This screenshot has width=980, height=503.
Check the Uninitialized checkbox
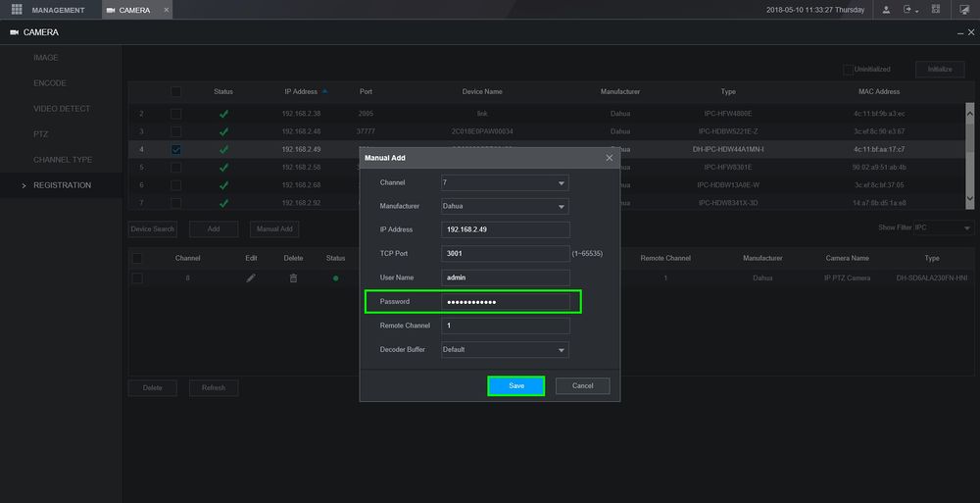pos(848,70)
